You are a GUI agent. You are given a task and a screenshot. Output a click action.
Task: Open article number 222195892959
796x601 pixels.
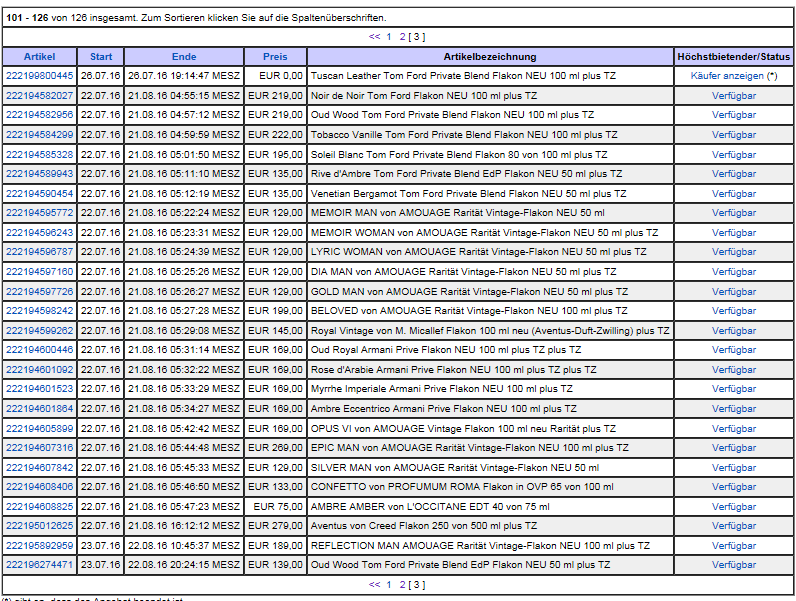point(40,546)
